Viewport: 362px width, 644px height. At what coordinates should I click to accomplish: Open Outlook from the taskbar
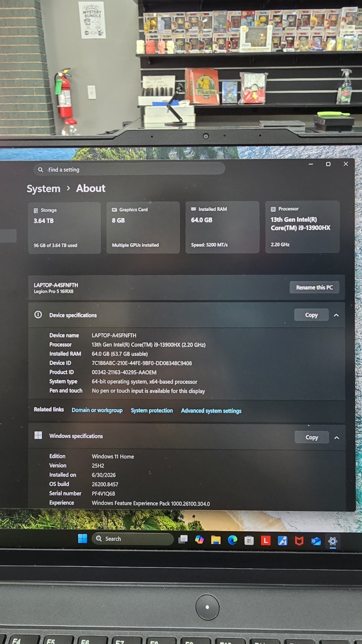[x=316, y=541]
